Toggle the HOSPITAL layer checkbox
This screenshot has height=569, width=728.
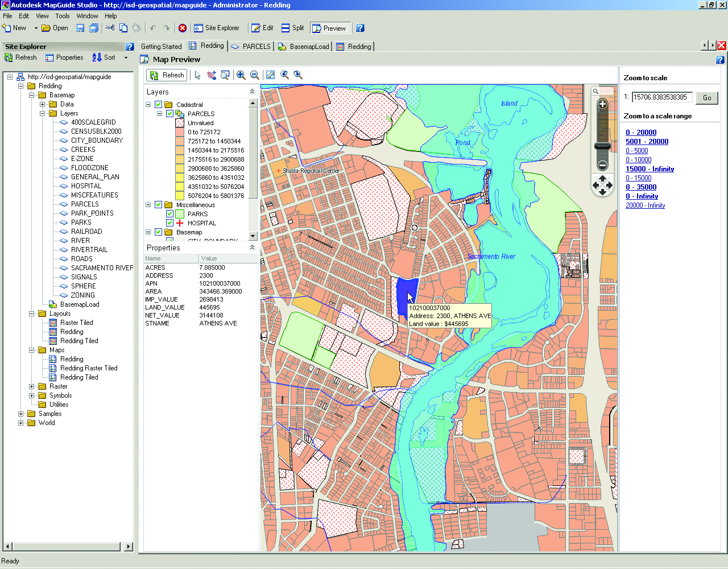pyautogui.click(x=169, y=223)
